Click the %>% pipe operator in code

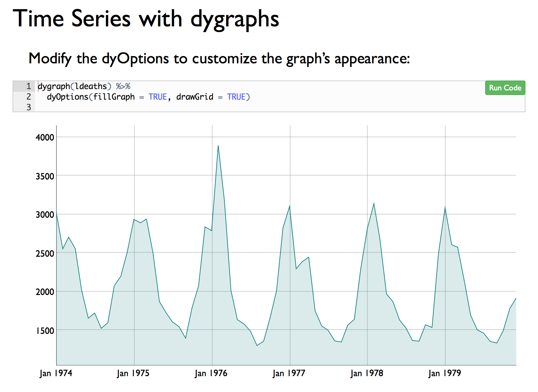123,86
